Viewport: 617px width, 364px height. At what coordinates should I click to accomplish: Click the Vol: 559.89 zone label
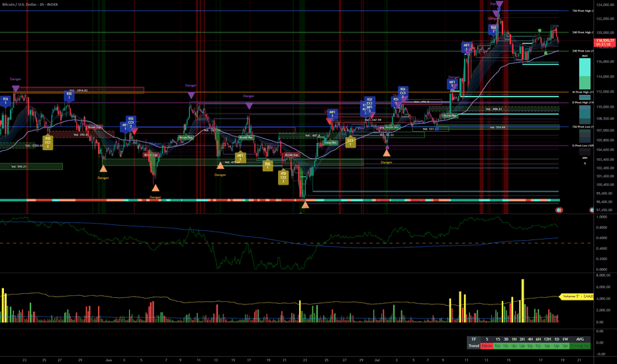click(x=497, y=127)
